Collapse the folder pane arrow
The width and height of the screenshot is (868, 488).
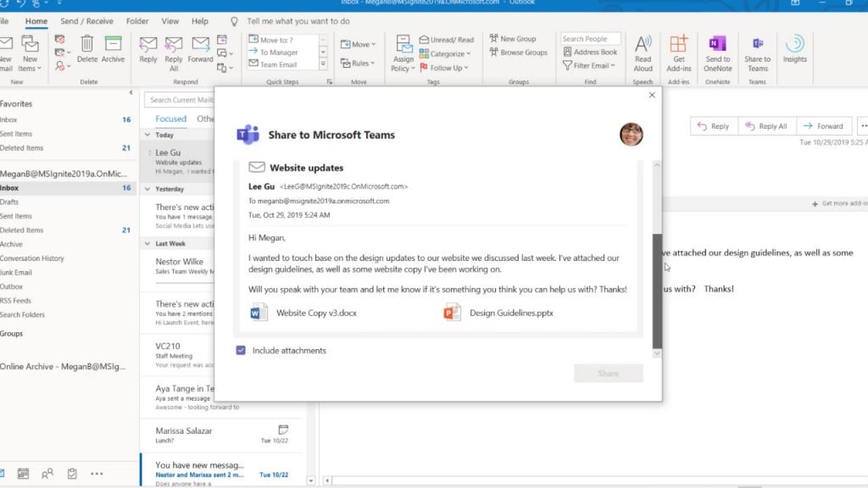(131, 92)
